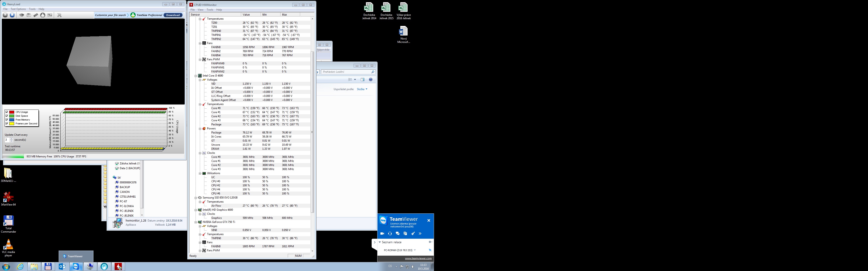Toggle the RAM memory test icon

click(x=36, y=15)
